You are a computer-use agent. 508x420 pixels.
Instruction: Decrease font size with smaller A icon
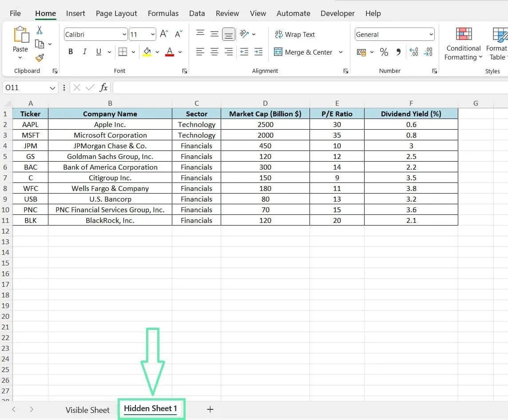(179, 34)
